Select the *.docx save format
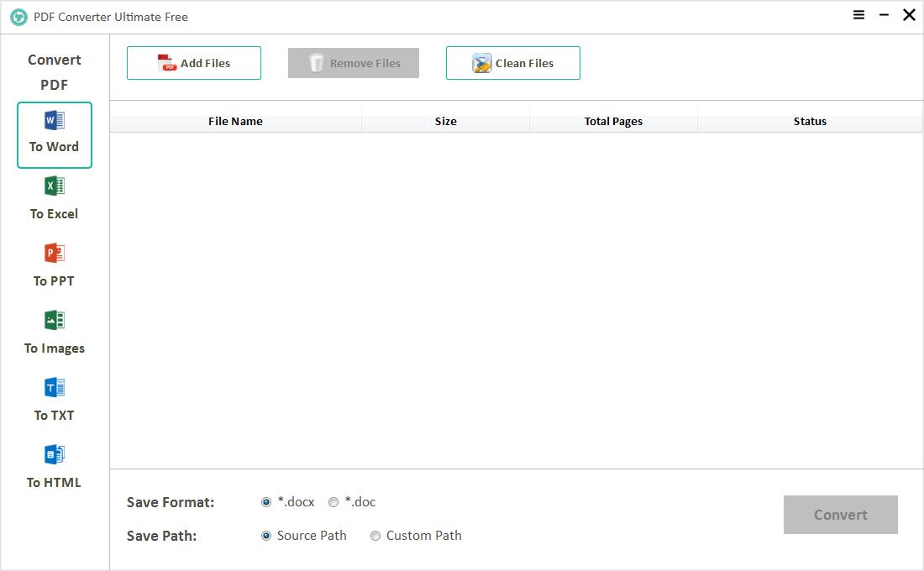 [x=265, y=501]
